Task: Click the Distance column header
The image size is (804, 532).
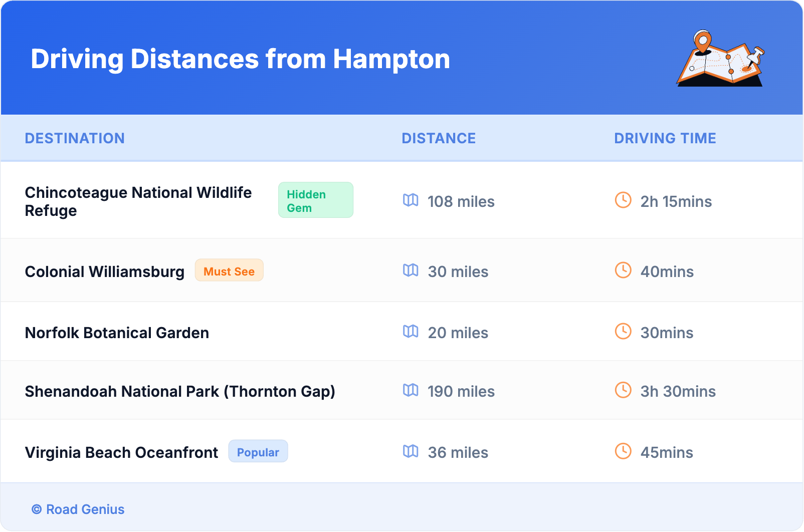Action: [x=439, y=138]
